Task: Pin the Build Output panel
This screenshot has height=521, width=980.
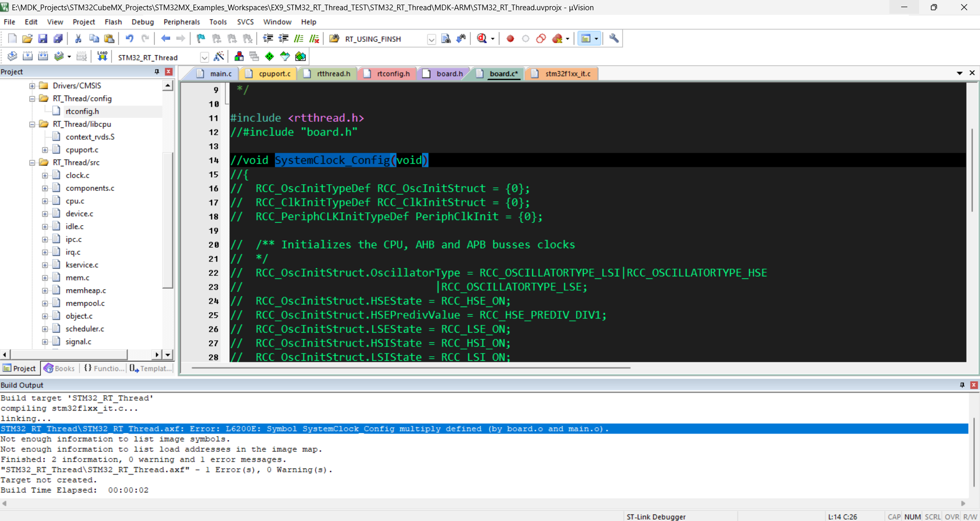Action: (x=962, y=385)
